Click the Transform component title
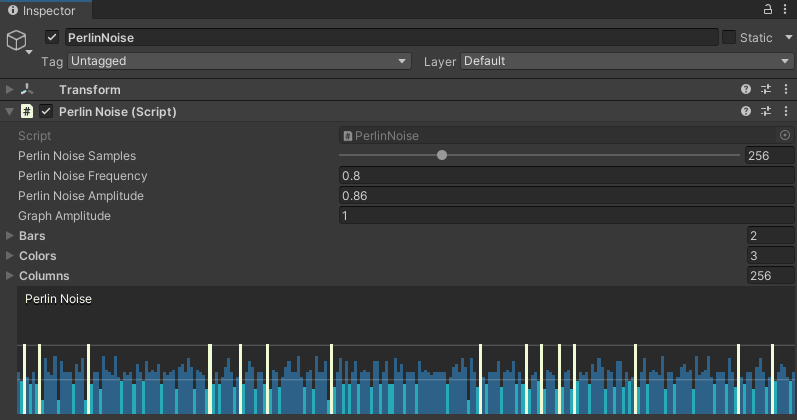This screenshot has width=797, height=420. pos(89,89)
